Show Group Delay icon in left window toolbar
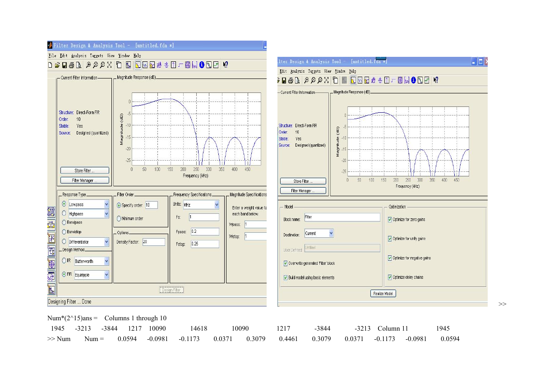554x392 pixels. point(159,65)
